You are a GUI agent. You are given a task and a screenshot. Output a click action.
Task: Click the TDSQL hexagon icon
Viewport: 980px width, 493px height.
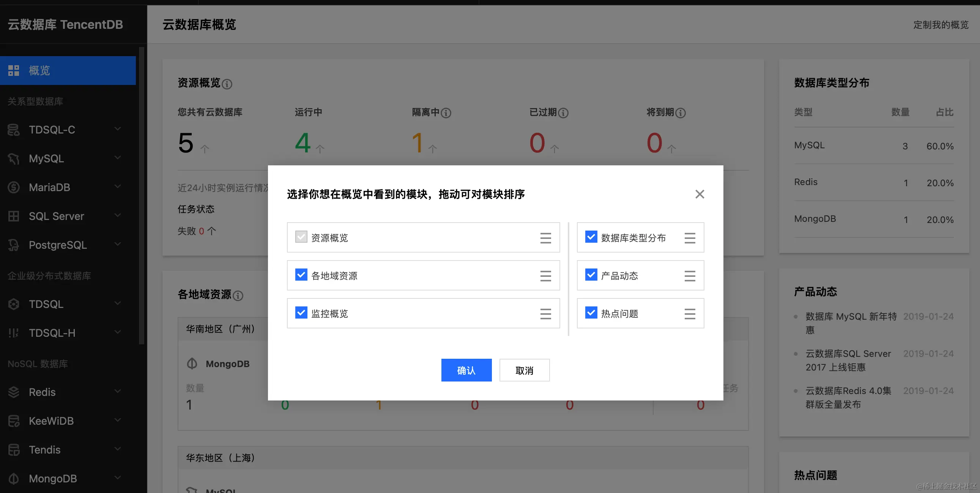coord(14,304)
